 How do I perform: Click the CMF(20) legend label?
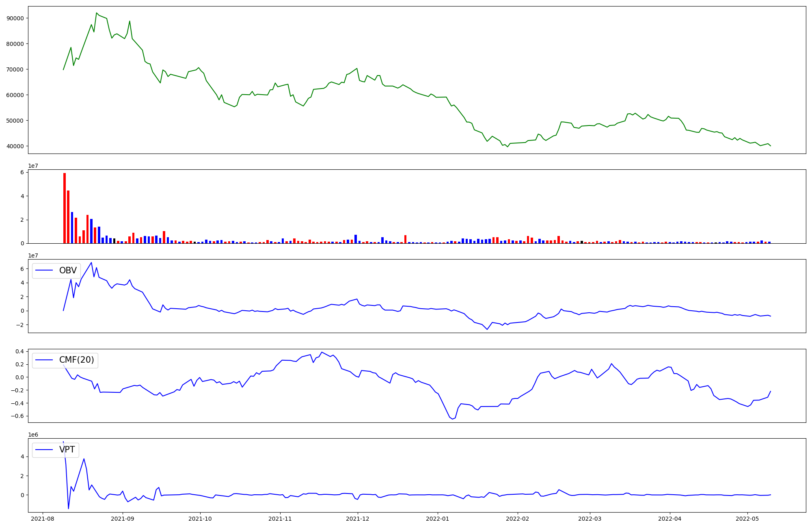[76, 360]
